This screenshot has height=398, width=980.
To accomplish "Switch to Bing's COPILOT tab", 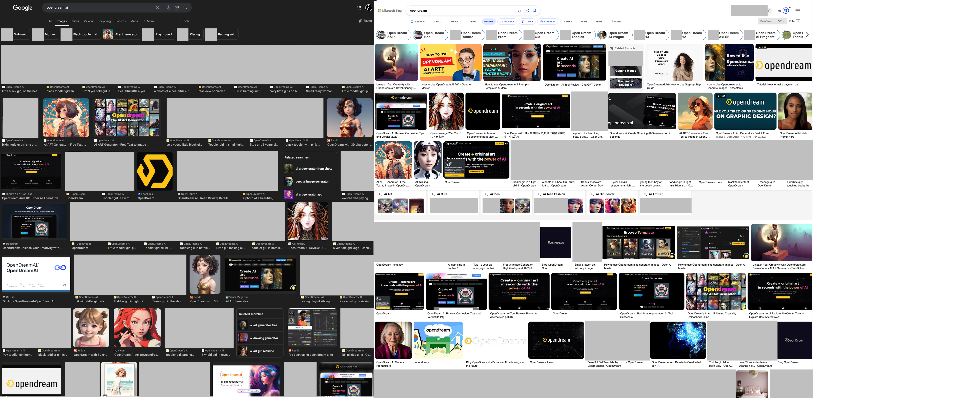I will click(438, 22).
